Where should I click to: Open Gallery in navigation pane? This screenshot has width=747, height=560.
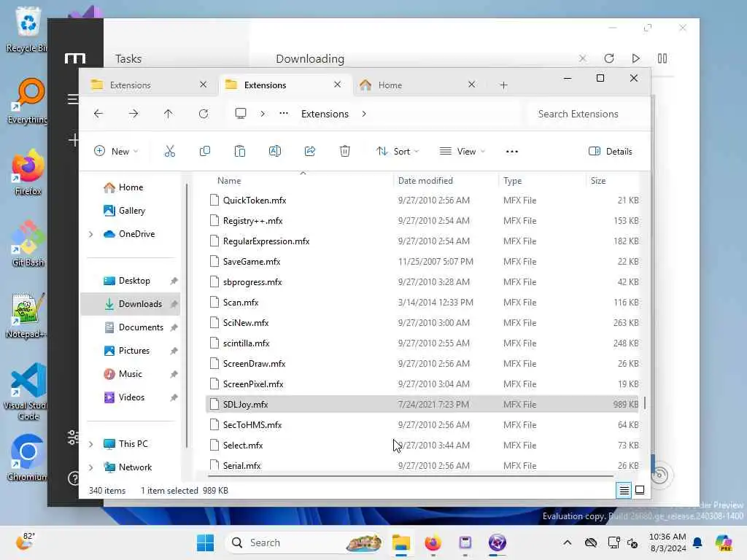coord(131,211)
